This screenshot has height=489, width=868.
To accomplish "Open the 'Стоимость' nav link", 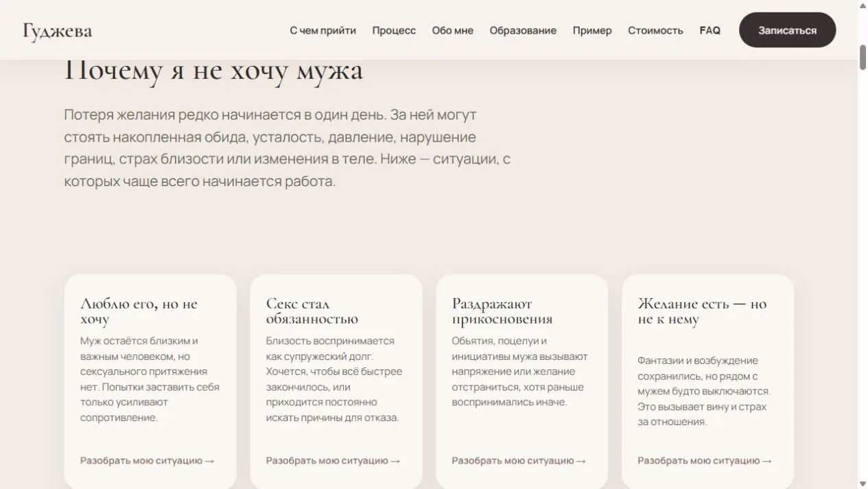I will (x=655, y=30).
